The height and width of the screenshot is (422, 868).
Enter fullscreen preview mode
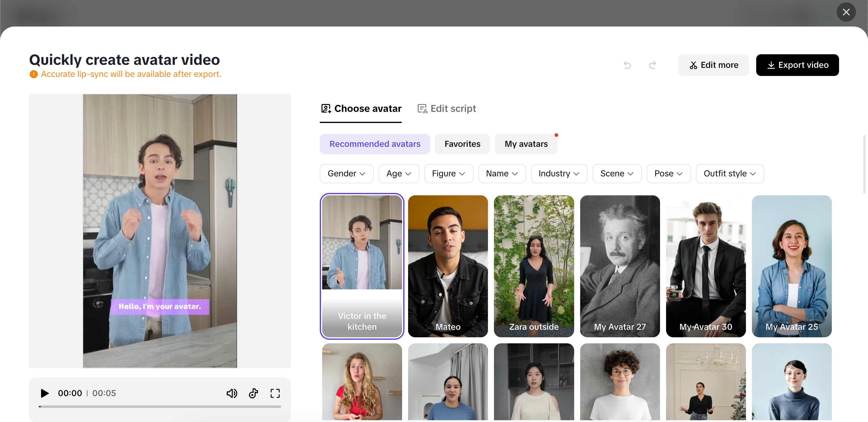coord(275,393)
